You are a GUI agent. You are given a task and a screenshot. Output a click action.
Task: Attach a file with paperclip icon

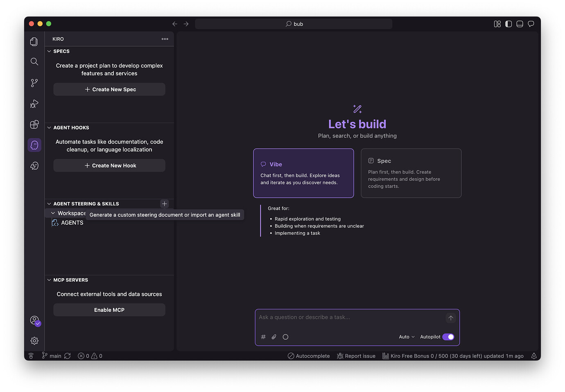(274, 337)
